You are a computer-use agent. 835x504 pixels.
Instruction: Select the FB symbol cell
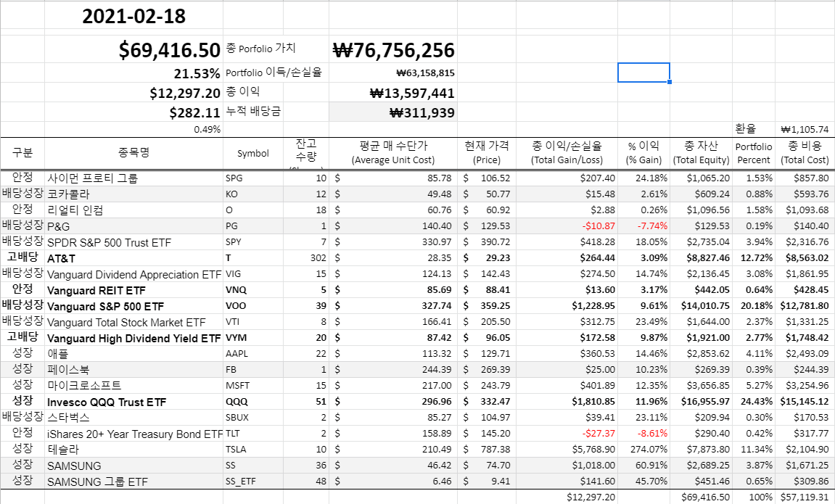point(253,369)
